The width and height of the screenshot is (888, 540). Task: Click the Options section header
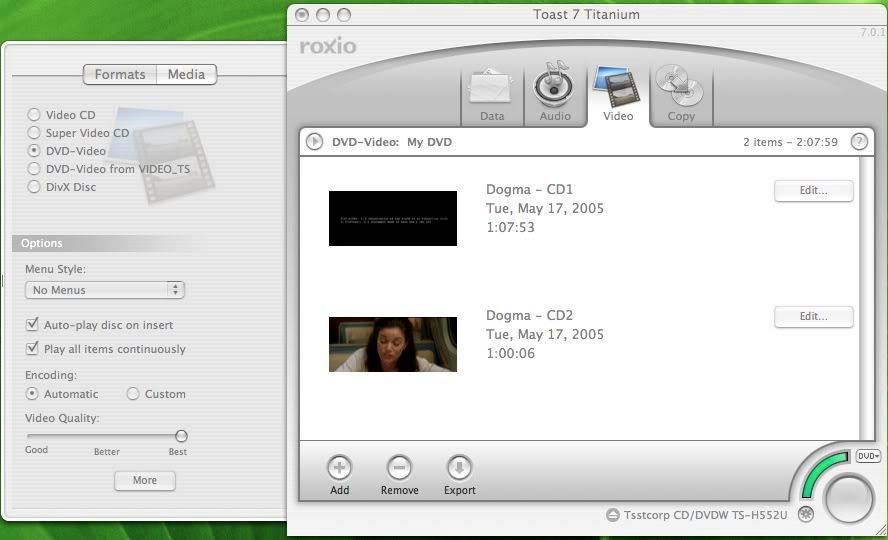[108, 243]
